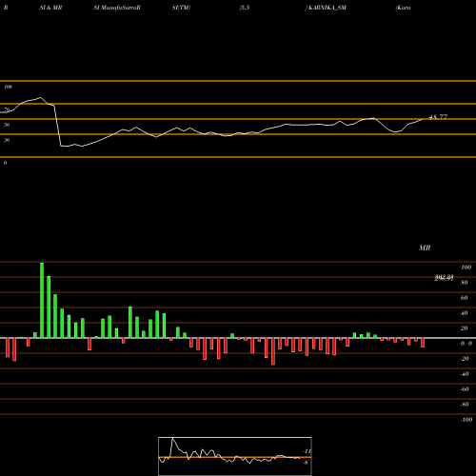This screenshot has height=476, width=476.
Task: Click the SI MunafaSutraR header text
Action: pos(117,8)
